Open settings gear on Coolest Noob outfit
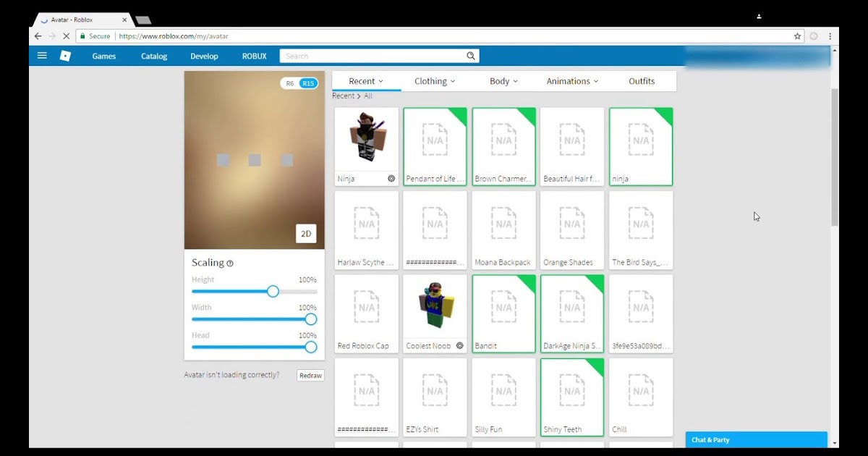This screenshot has height=456, width=868. (x=459, y=346)
